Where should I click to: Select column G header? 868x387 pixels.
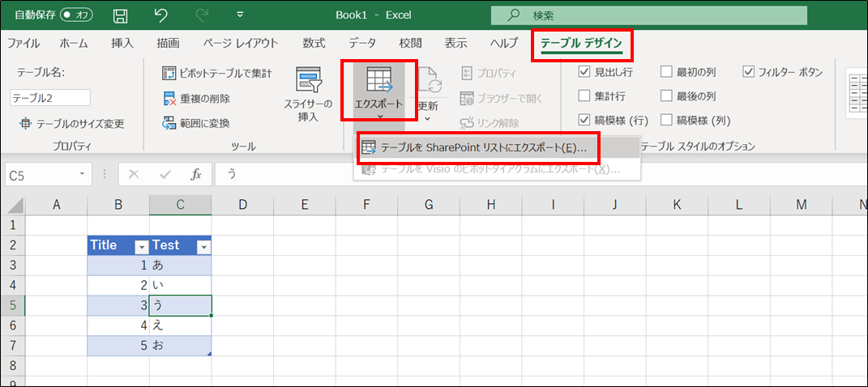coord(429,205)
